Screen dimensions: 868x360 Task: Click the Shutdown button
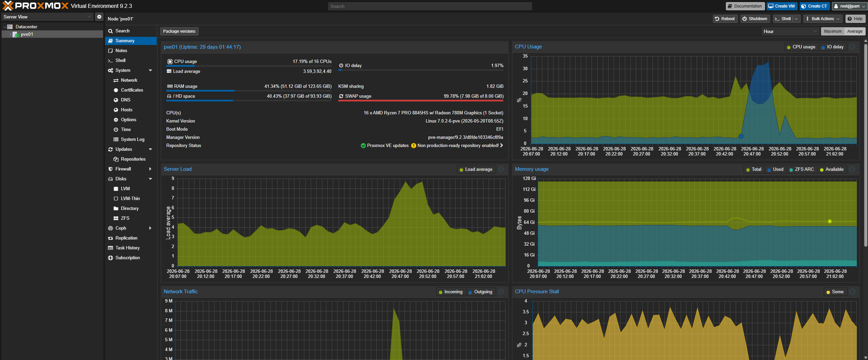click(755, 19)
